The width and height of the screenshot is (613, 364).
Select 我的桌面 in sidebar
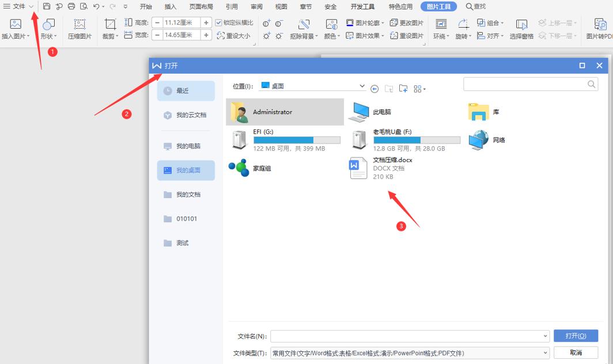[186, 170]
